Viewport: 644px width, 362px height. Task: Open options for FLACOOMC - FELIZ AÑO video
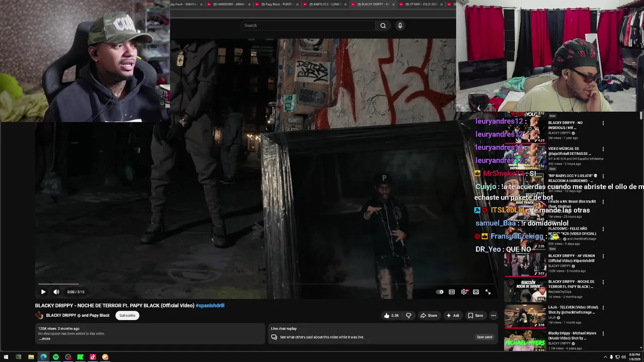[x=603, y=229]
